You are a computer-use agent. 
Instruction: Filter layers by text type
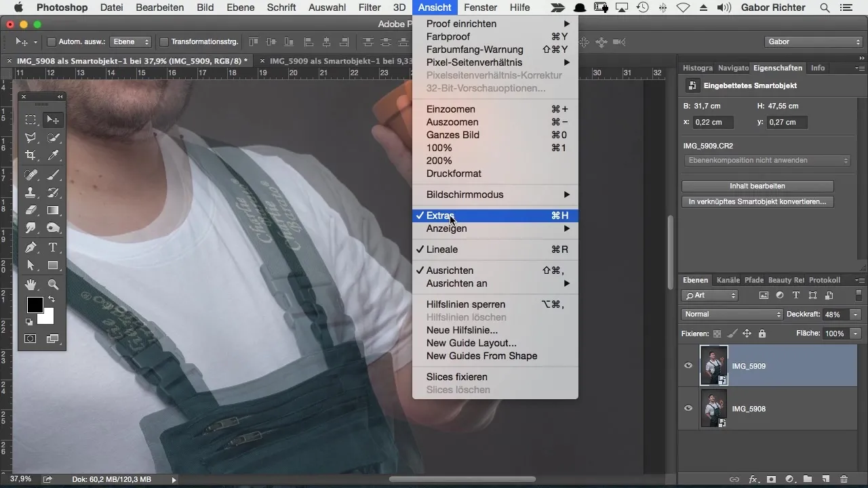(x=796, y=296)
